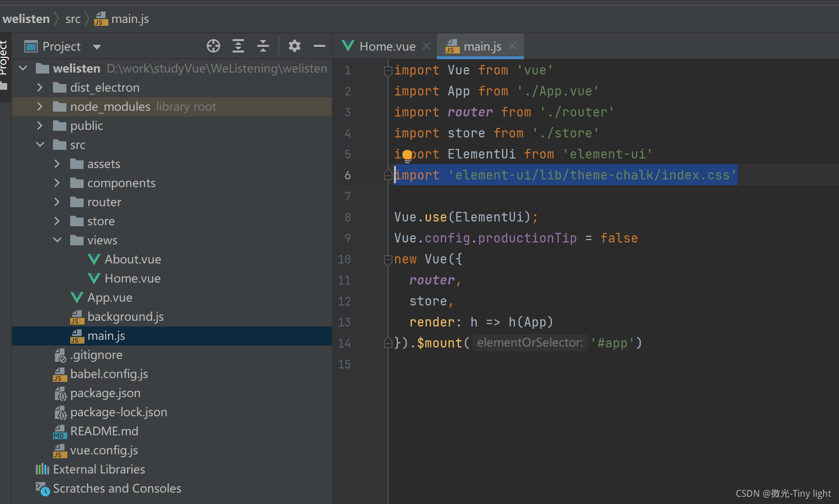Fold the new Vue block at line 10
The width and height of the screenshot is (839, 504).
click(388, 260)
